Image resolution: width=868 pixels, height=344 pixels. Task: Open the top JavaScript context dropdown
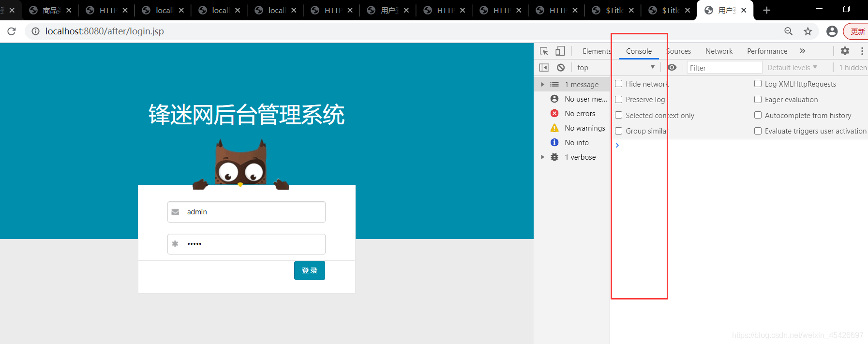tap(616, 68)
